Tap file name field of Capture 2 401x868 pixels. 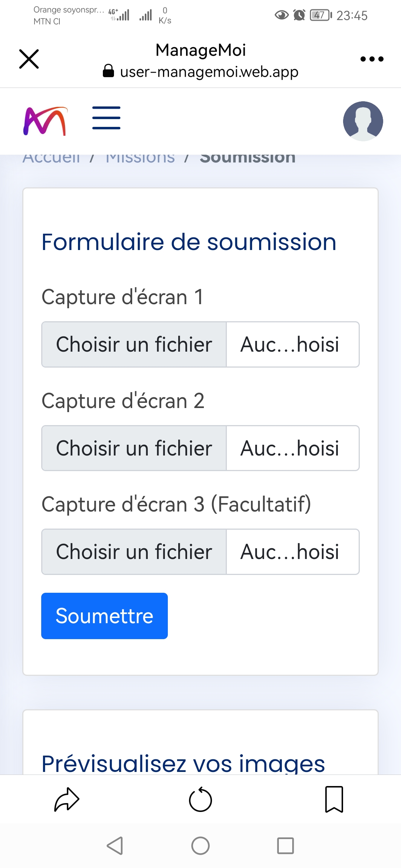coord(293,448)
